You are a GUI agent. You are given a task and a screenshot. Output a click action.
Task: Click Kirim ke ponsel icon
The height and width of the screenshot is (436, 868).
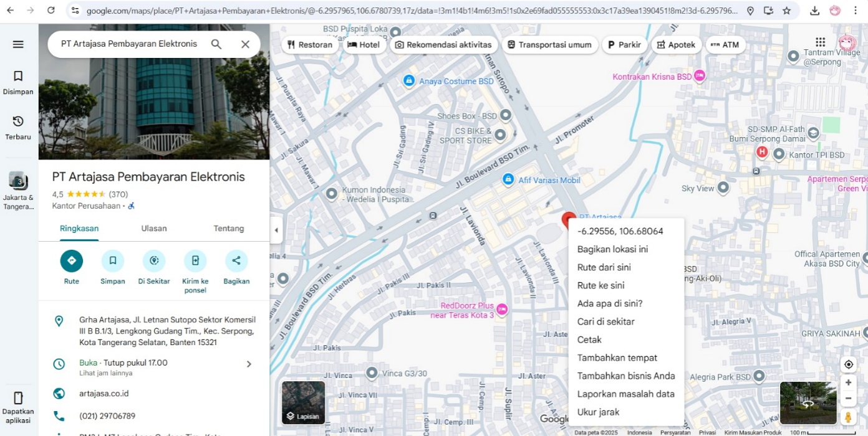coord(195,260)
